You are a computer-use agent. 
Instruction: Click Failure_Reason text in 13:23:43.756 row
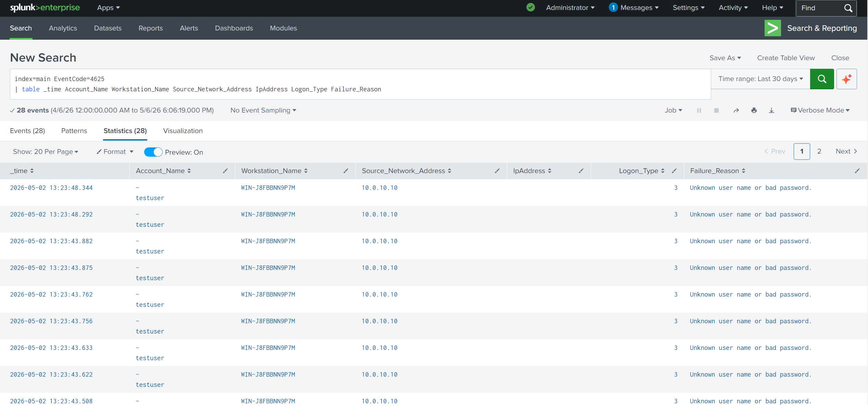pos(751,321)
